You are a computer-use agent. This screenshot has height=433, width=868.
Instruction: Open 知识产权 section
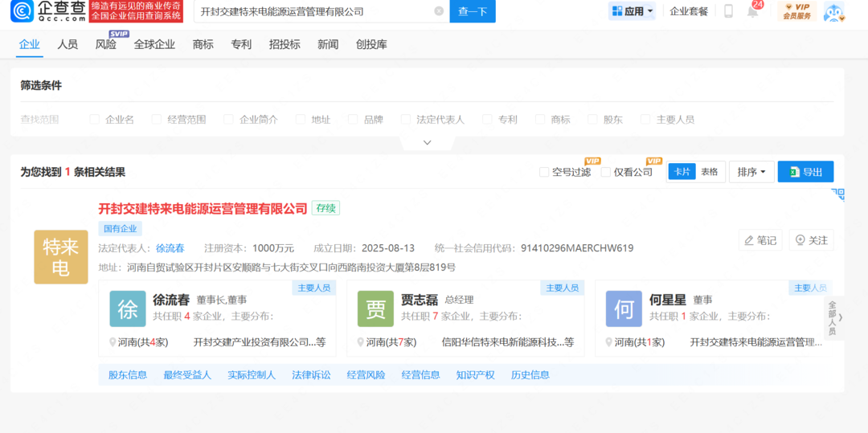476,375
